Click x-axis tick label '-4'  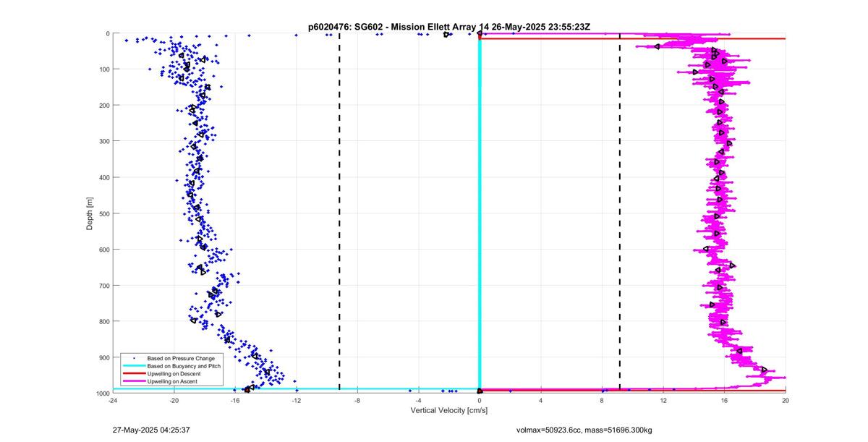[419, 399]
